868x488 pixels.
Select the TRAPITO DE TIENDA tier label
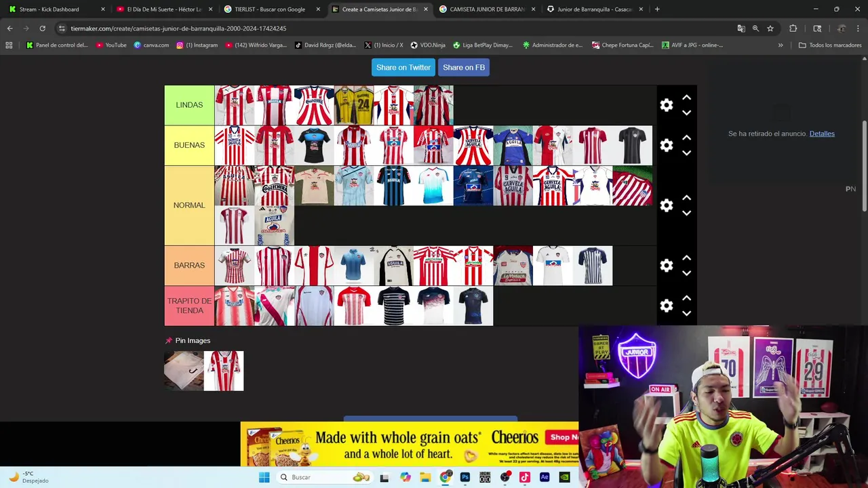point(189,306)
